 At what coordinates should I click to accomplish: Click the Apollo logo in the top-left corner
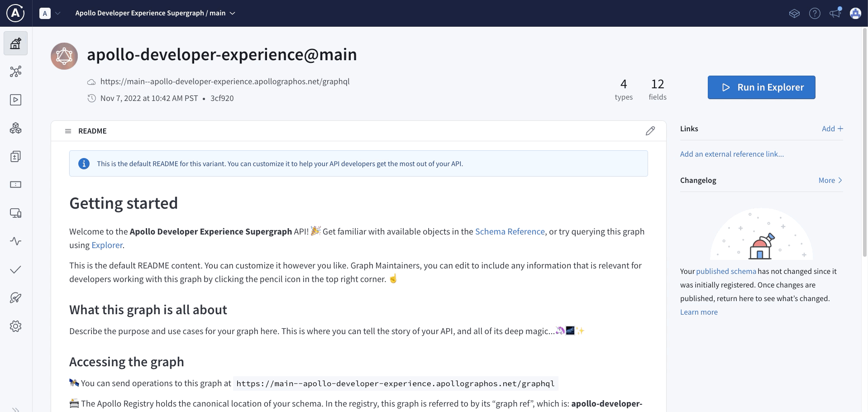pos(15,13)
